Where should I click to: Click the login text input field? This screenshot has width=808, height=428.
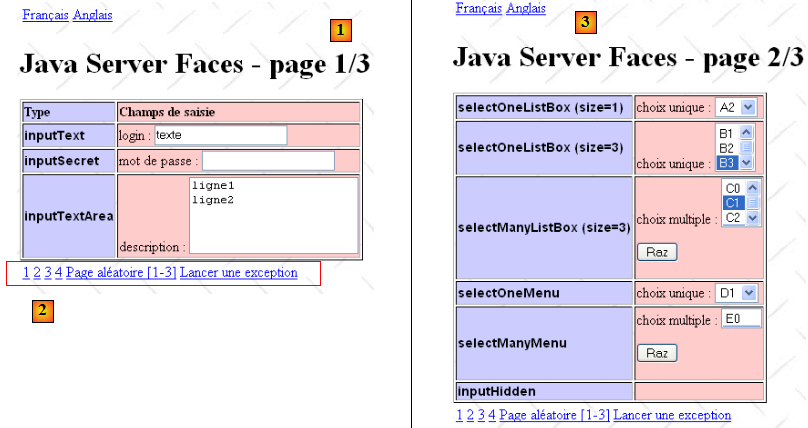[220, 135]
